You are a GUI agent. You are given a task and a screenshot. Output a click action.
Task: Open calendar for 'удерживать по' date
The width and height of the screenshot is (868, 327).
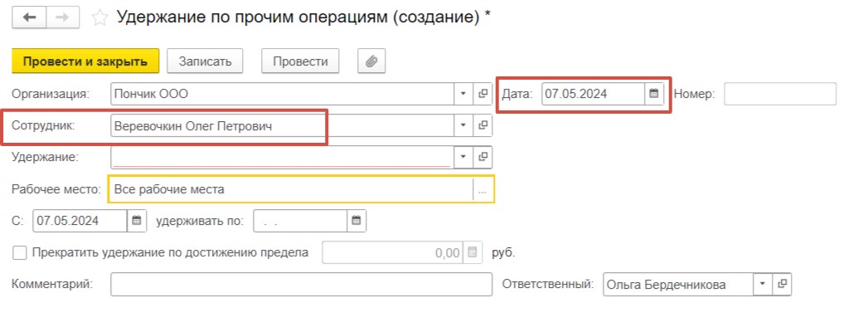point(356,221)
